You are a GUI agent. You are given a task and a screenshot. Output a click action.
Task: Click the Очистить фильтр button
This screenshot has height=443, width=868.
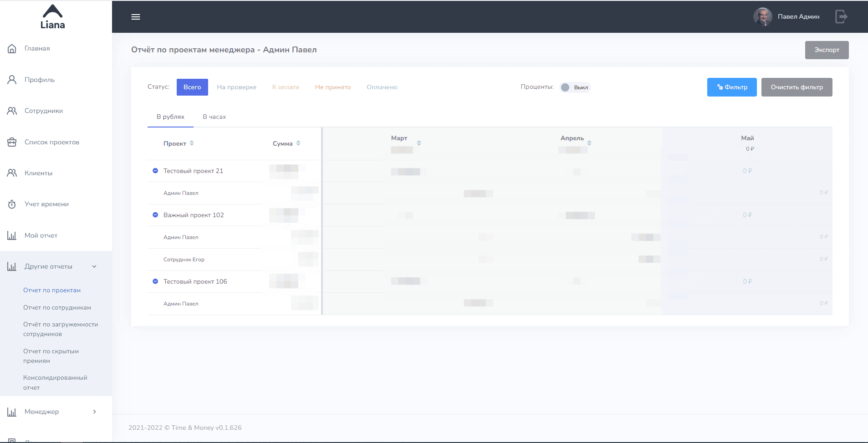[797, 87]
